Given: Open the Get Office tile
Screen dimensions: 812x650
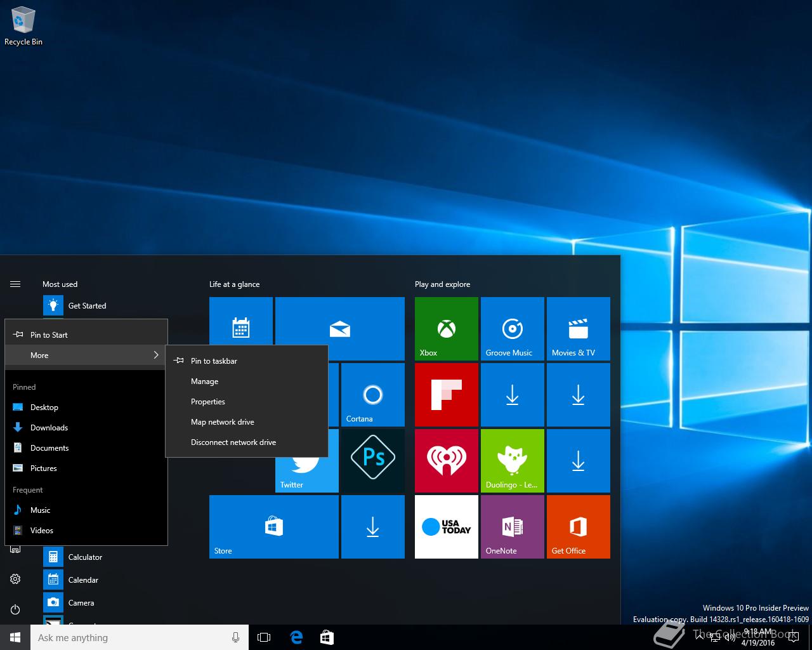Looking at the screenshot, I should point(579,527).
